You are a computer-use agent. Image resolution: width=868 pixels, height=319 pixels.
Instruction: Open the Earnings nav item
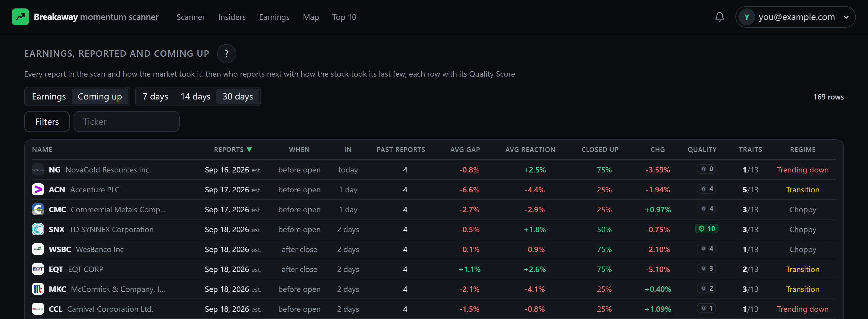point(274,17)
